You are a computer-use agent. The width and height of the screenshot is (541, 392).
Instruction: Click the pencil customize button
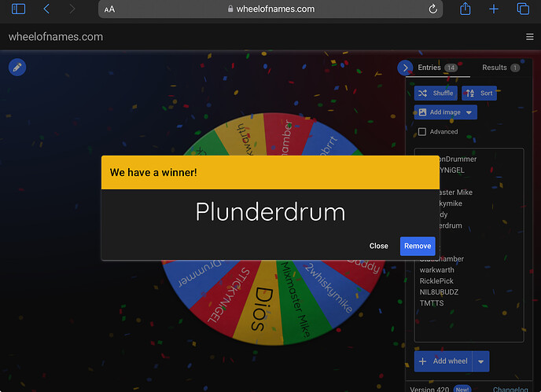tap(17, 68)
